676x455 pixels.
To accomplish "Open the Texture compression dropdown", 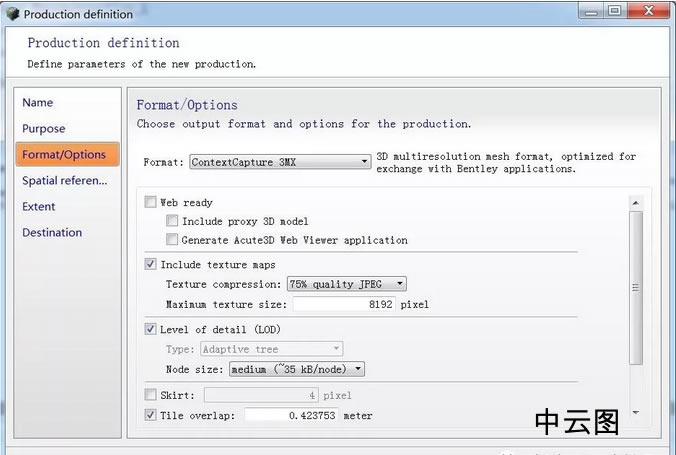I will coord(347,284).
